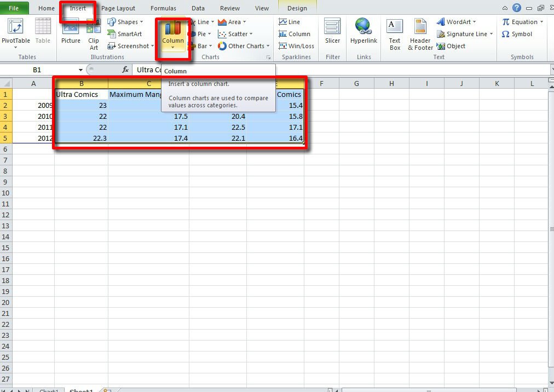Insert a Text Box

tap(394, 34)
